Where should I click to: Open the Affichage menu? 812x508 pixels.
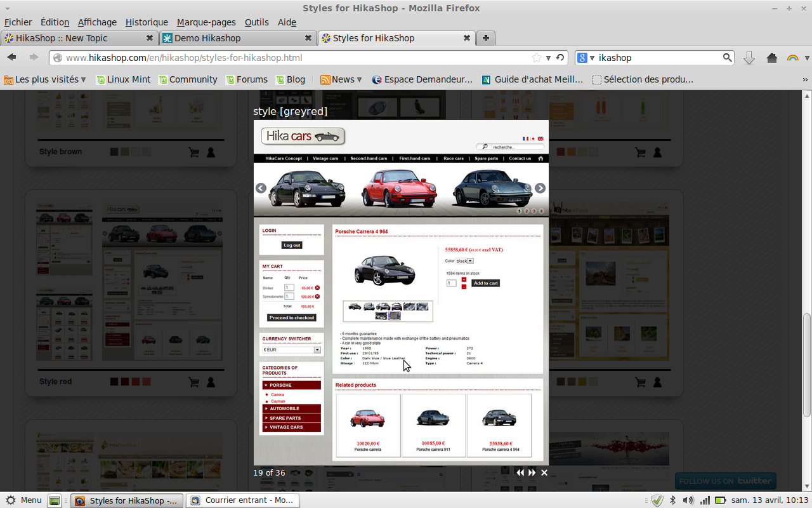(97, 22)
